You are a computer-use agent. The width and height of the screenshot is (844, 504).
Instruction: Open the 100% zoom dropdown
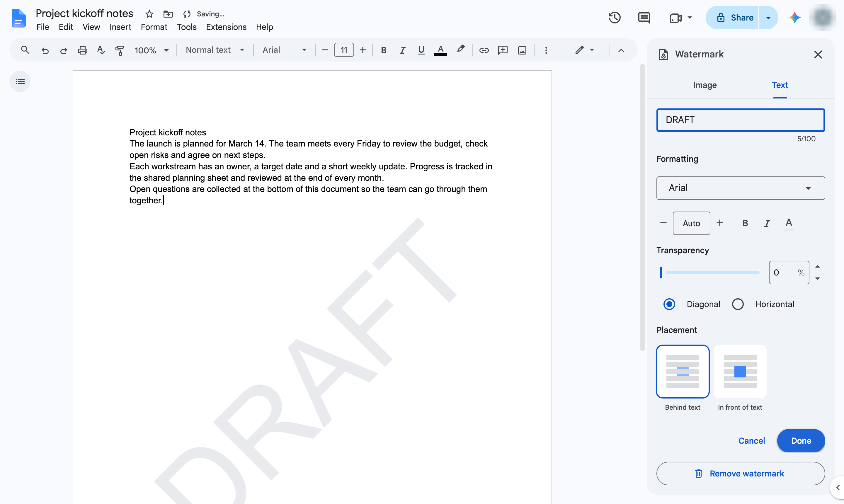152,50
